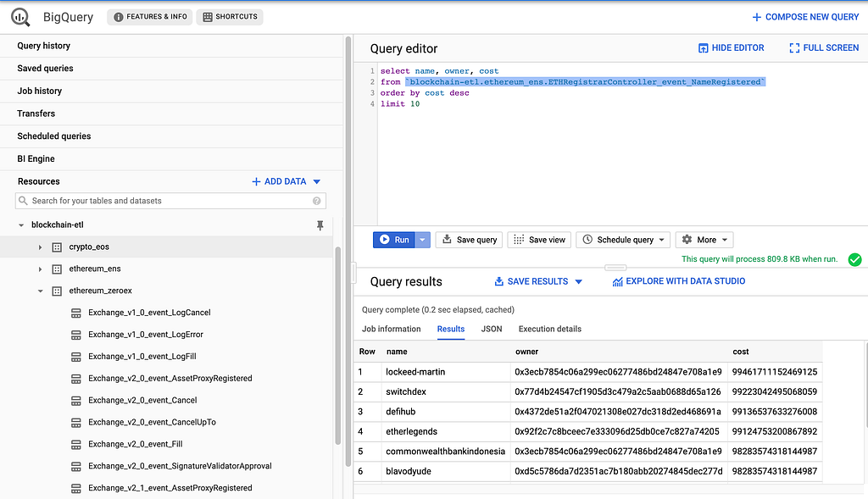Expand the ethereum_ens dataset
Image resolution: width=868 pixels, height=499 pixels.
click(40, 269)
